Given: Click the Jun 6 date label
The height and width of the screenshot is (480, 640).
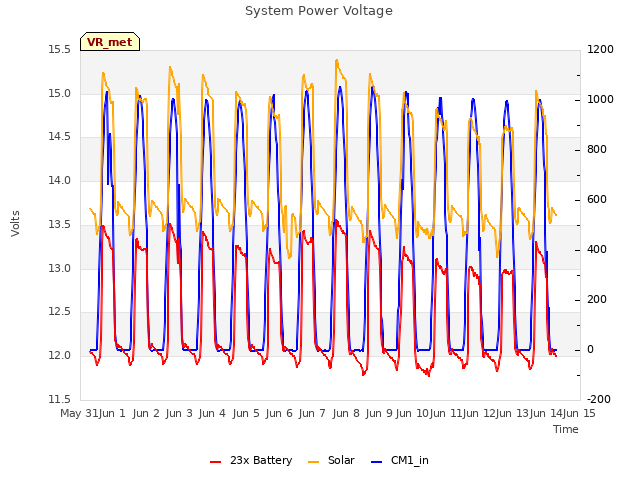Looking at the screenshot, I should (x=279, y=413).
